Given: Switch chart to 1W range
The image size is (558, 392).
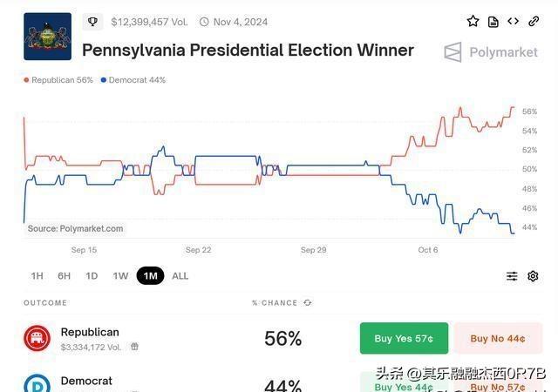Looking at the screenshot, I should pyautogui.click(x=120, y=276).
